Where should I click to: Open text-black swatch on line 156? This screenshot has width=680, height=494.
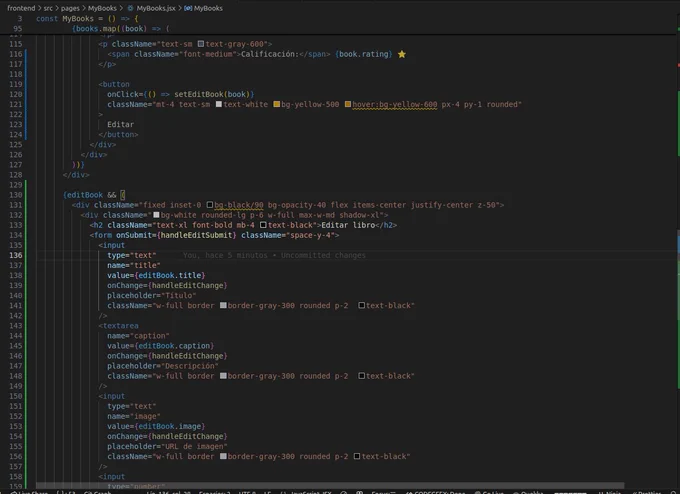(357, 456)
